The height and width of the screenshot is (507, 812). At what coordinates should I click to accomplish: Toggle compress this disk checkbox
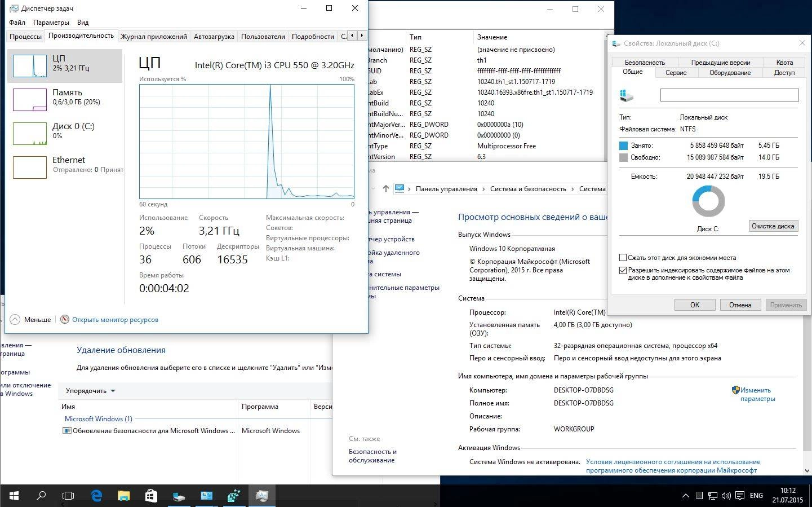(623, 258)
